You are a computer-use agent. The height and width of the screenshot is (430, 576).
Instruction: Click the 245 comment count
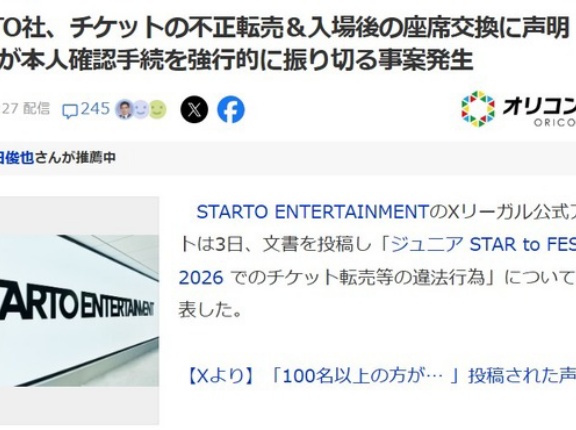(x=95, y=109)
